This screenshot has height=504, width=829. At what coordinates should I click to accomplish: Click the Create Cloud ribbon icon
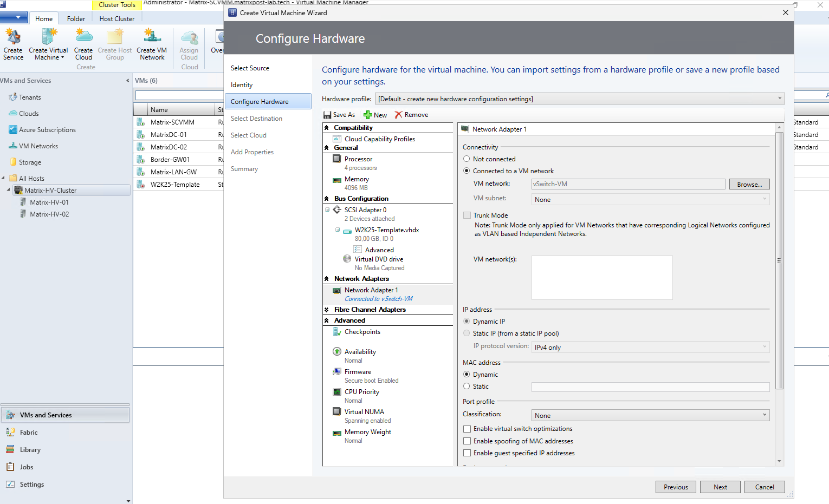(x=83, y=36)
